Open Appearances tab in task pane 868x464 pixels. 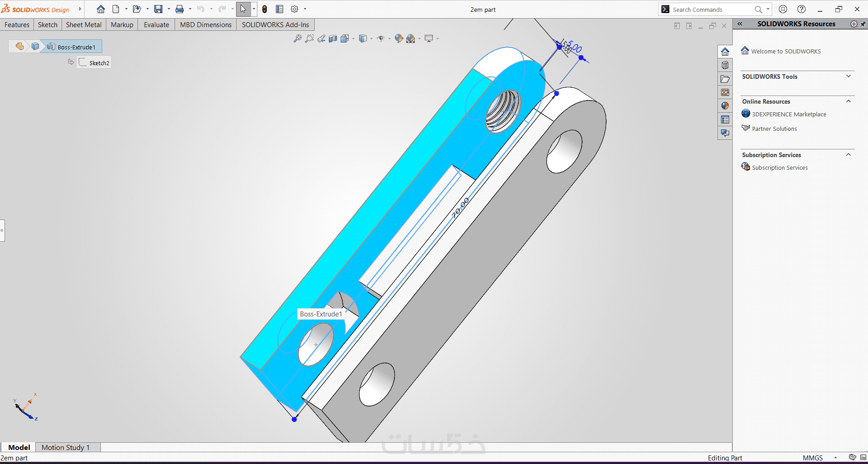tap(725, 106)
